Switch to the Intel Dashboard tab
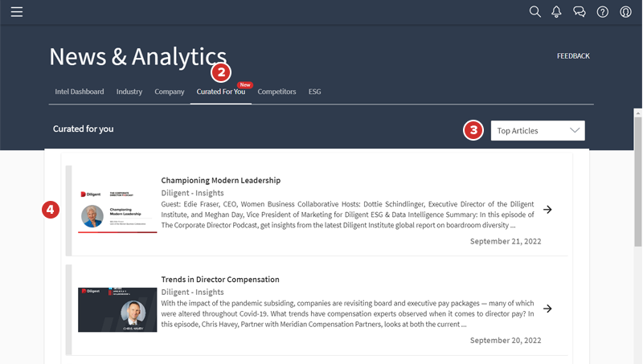 (x=80, y=92)
